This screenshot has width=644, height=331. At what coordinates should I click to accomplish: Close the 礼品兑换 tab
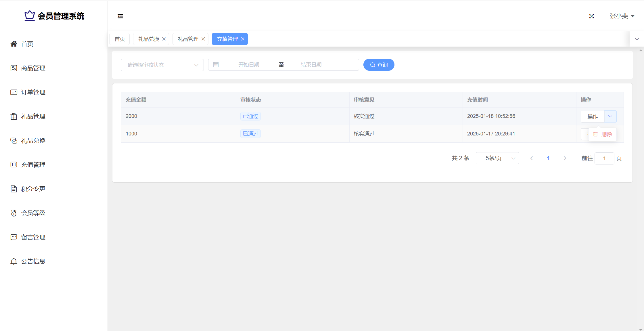pyautogui.click(x=164, y=39)
